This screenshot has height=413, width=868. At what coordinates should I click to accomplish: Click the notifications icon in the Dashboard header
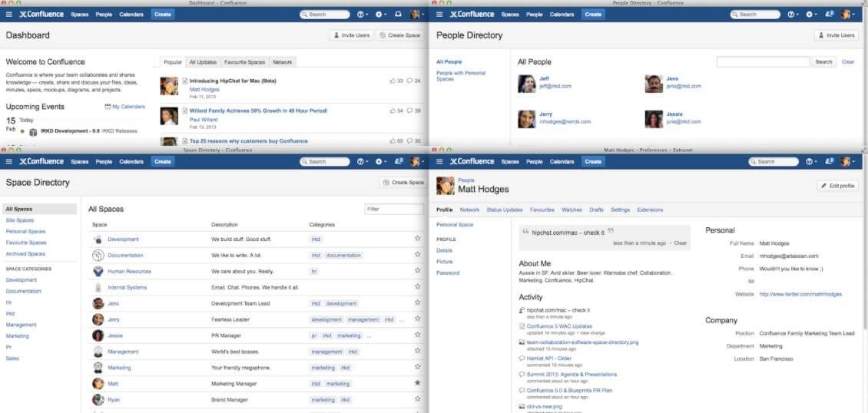397,15
